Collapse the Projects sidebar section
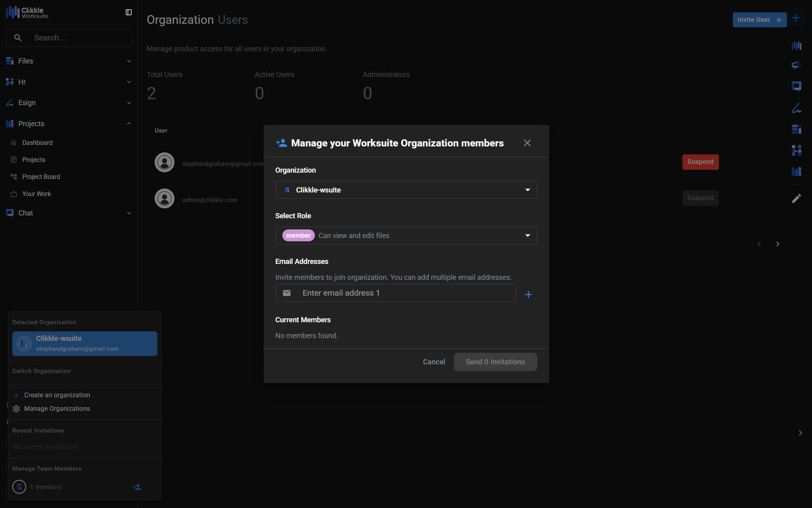 pos(128,123)
